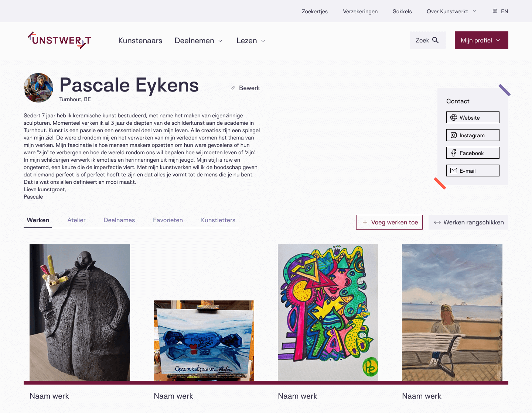532x413 pixels.
Task: Click the envelope E-mail icon
Action: [454, 171]
